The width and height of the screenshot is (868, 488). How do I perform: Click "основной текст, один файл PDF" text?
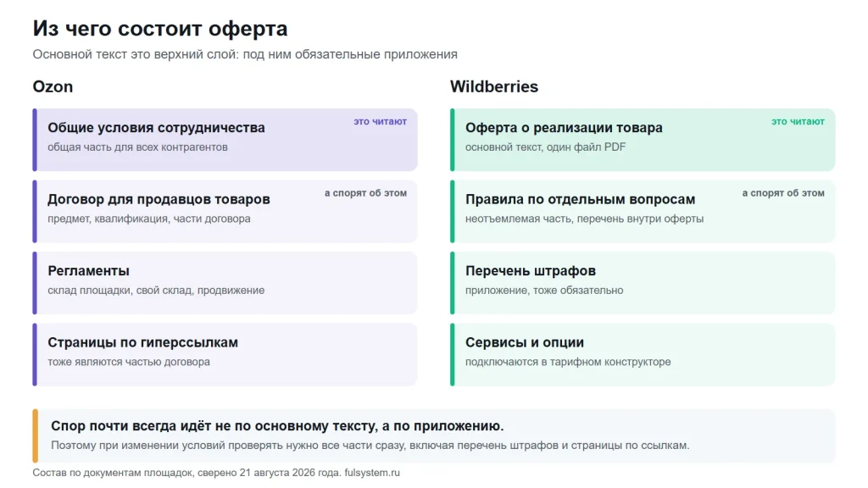coord(545,147)
